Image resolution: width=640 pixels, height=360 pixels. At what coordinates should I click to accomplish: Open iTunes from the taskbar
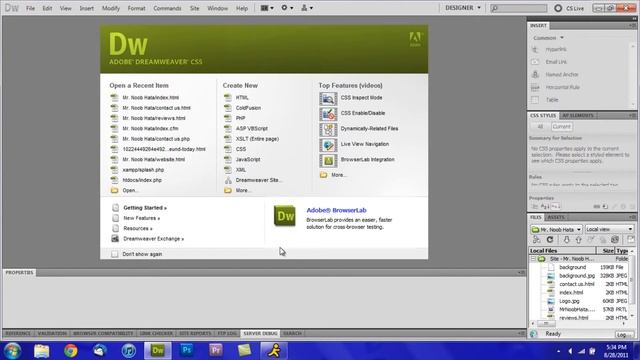coord(129,351)
